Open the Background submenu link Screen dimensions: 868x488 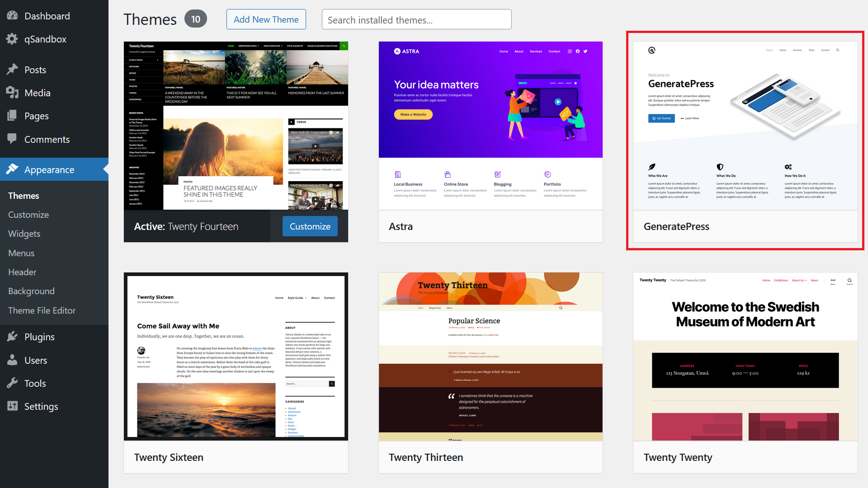[31, 291]
